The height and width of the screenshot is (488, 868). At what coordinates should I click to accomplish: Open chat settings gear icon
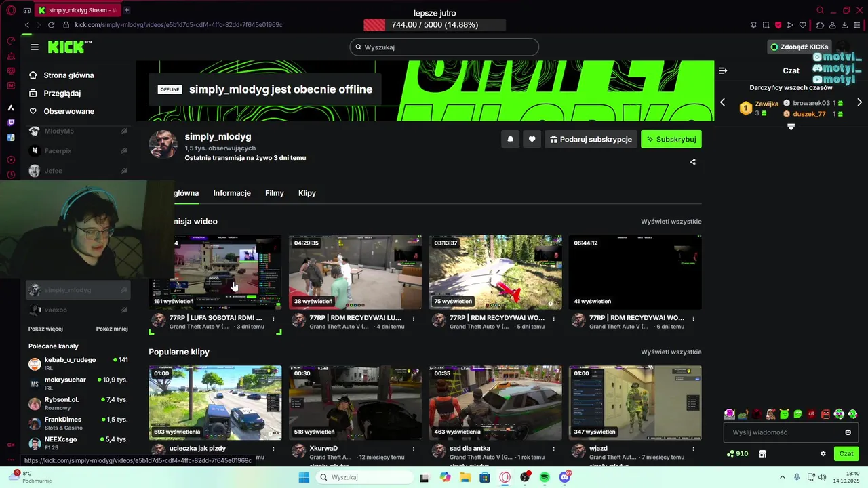823,454
